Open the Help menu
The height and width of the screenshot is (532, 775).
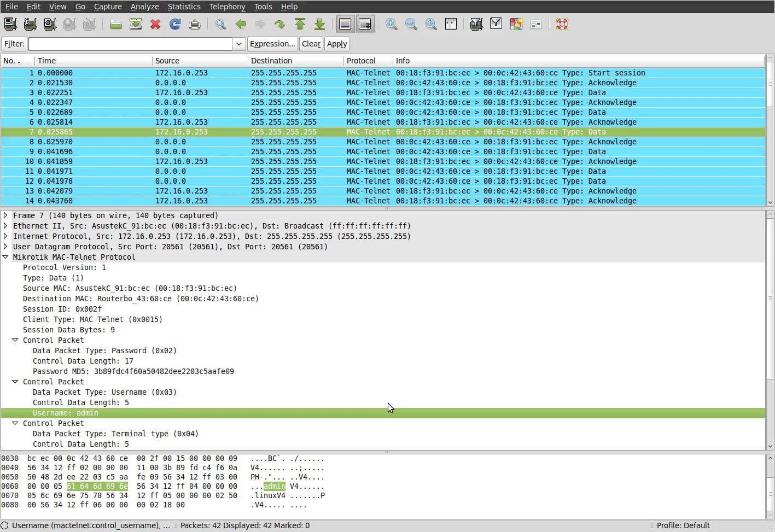pos(289,7)
